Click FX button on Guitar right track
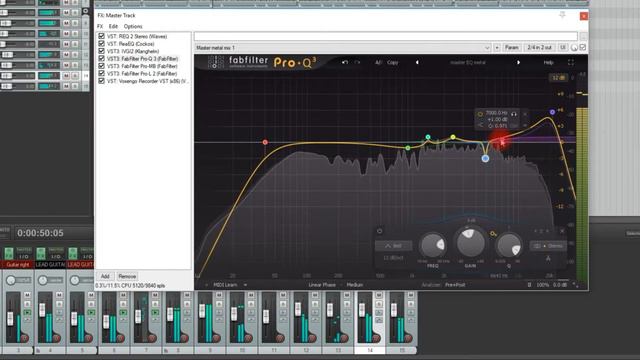Screen dimensions: 640x360 tap(9, 253)
